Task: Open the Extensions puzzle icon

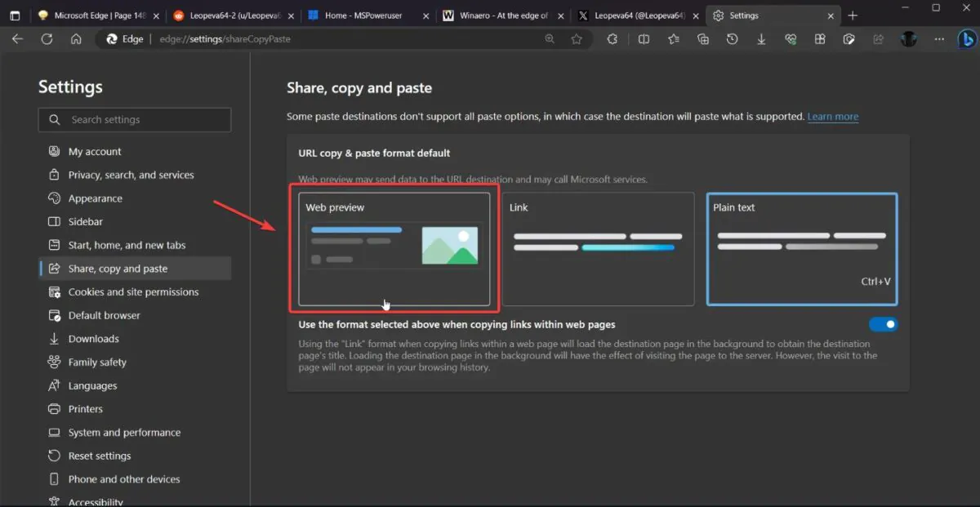Action: [x=612, y=39]
